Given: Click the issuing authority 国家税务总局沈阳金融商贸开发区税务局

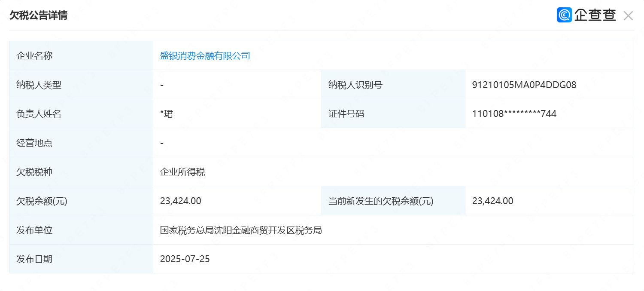Looking at the screenshot, I should point(241,230).
